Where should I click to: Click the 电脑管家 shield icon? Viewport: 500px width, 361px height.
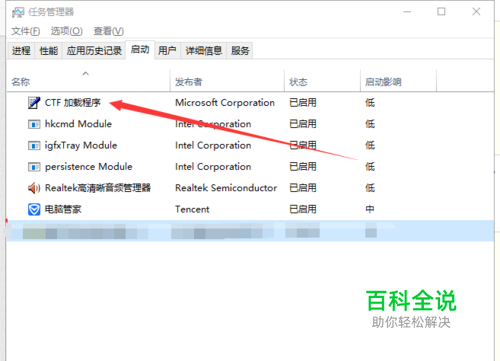[34, 209]
